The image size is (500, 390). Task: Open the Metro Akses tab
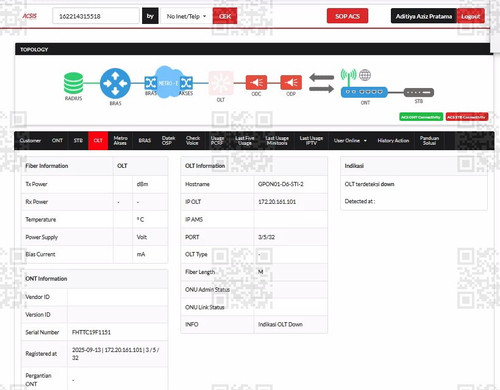120,141
